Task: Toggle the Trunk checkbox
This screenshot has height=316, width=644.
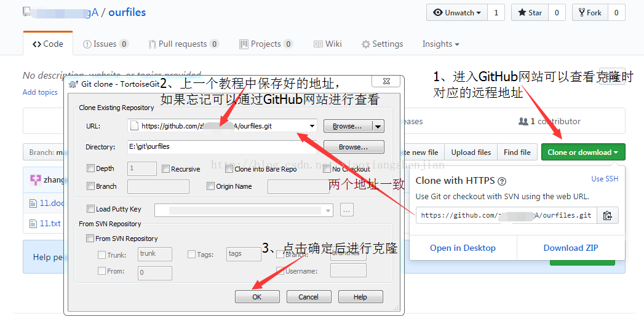Action: [x=101, y=255]
